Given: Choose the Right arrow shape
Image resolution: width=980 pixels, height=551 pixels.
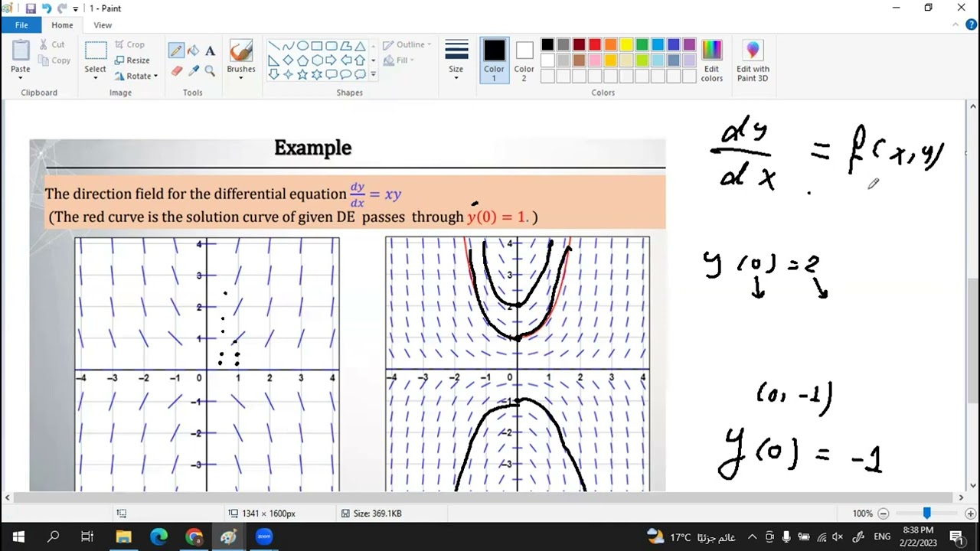Looking at the screenshot, I should [x=331, y=60].
